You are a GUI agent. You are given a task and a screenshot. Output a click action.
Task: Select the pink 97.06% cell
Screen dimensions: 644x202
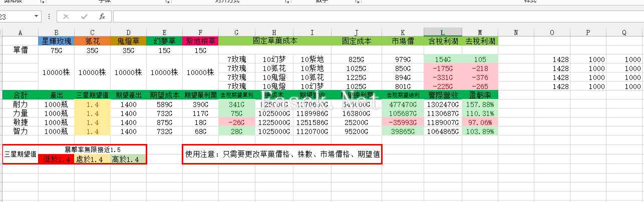[x=480, y=122]
